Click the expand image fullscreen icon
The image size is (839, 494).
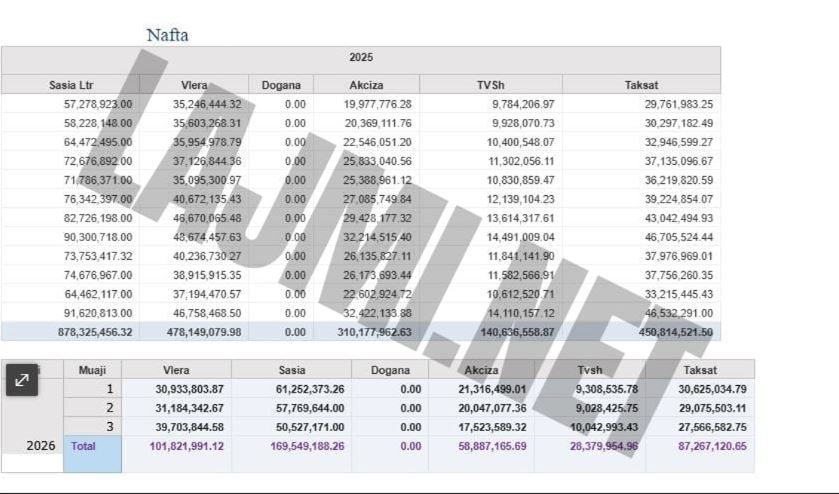tap(22, 381)
